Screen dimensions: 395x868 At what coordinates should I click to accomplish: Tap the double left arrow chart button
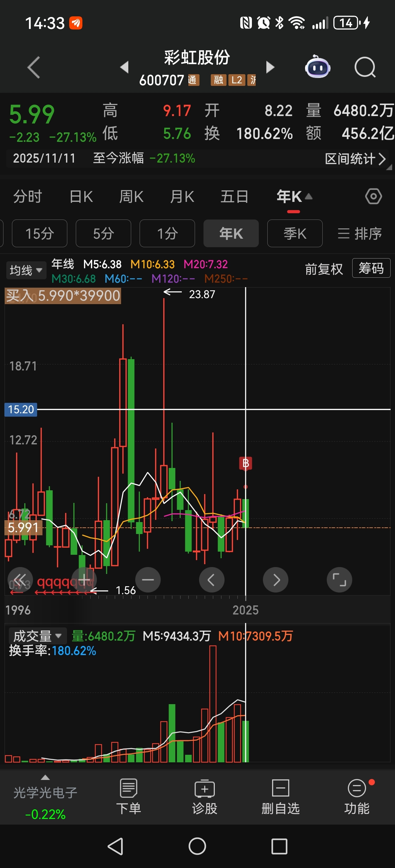[x=20, y=580]
